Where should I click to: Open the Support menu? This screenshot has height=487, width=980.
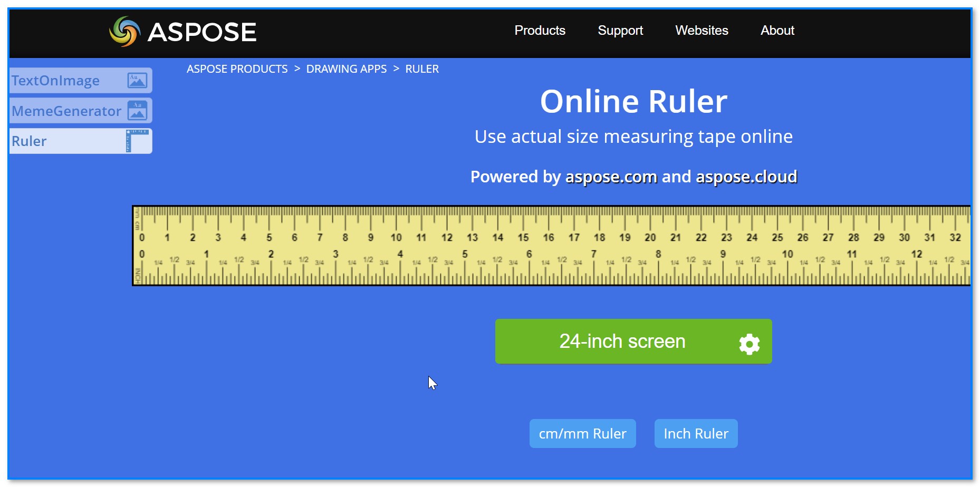(x=620, y=31)
